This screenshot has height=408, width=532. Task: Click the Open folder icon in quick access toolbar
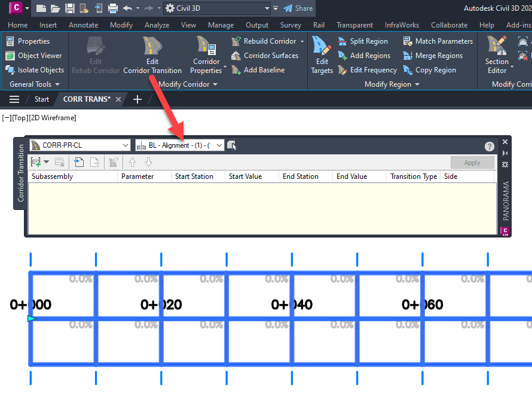click(x=56, y=8)
